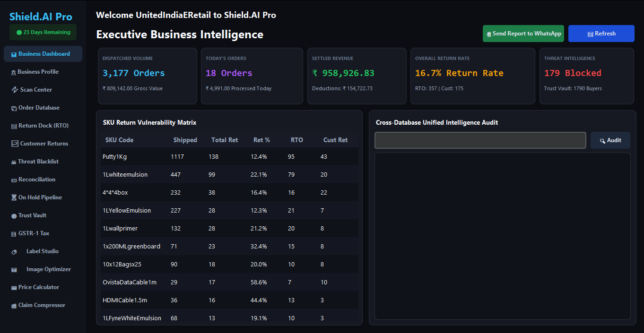
Task: Open Business Dashboard menu item
Action: tap(43, 54)
